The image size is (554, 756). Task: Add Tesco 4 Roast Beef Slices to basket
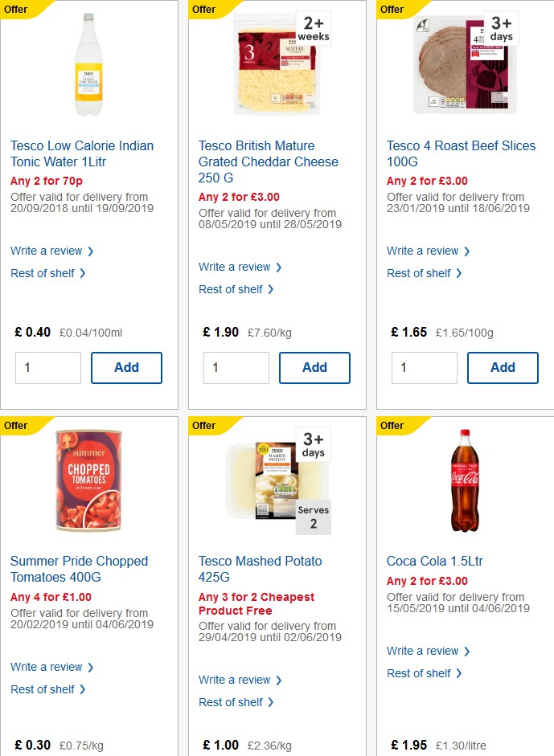click(x=503, y=368)
